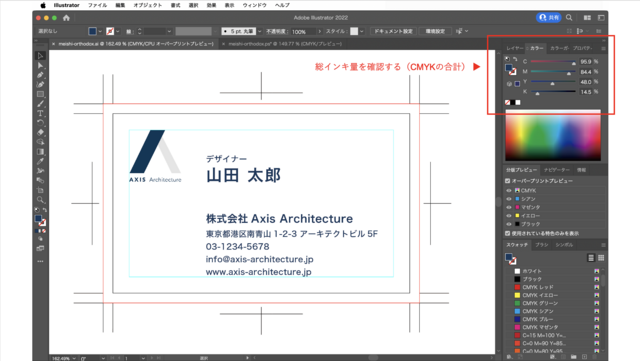Screen dimensions: 640x361
Task: Select the Rectangle tool
Action: [40, 94]
